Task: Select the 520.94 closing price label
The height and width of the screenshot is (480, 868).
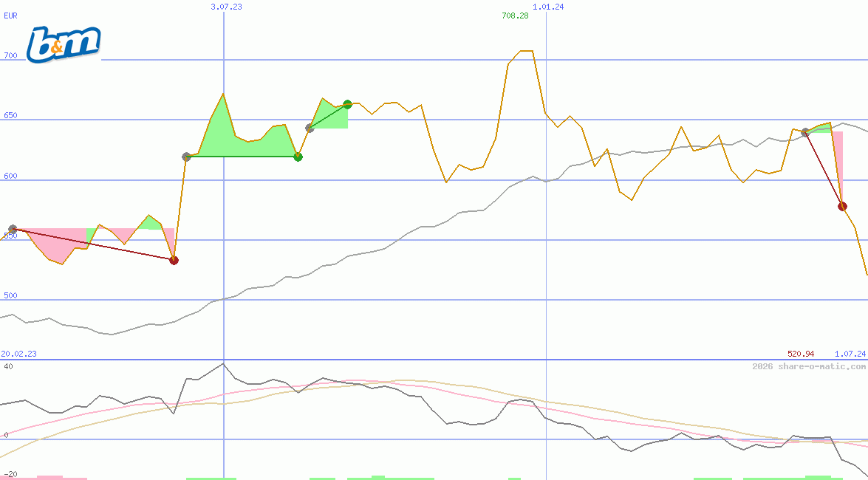Action: point(800,354)
